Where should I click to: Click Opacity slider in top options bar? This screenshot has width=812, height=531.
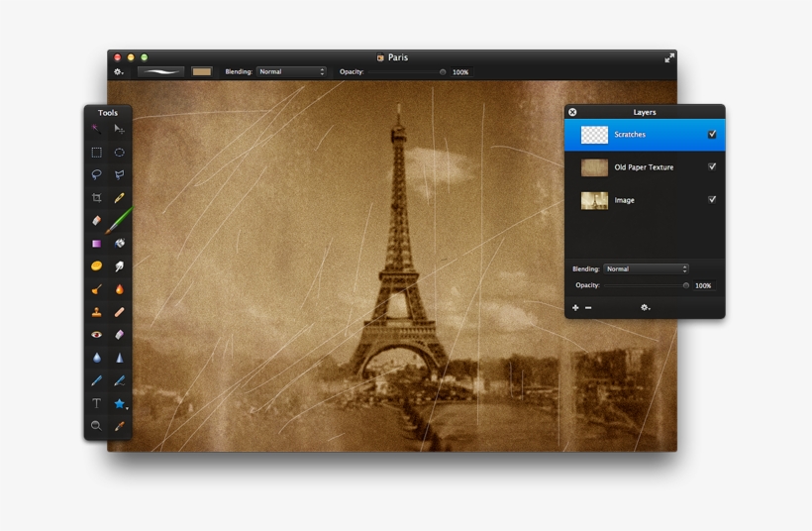(x=406, y=72)
